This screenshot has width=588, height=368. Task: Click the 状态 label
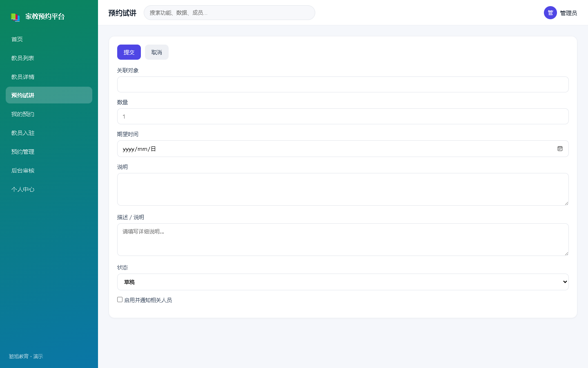point(122,267)
